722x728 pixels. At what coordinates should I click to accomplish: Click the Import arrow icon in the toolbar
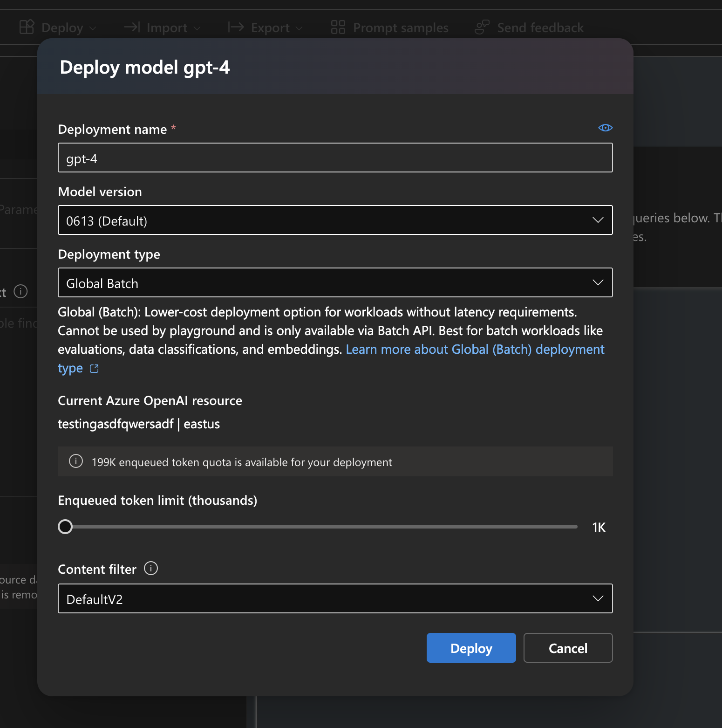pyautogui.click(x=132, y=27)
